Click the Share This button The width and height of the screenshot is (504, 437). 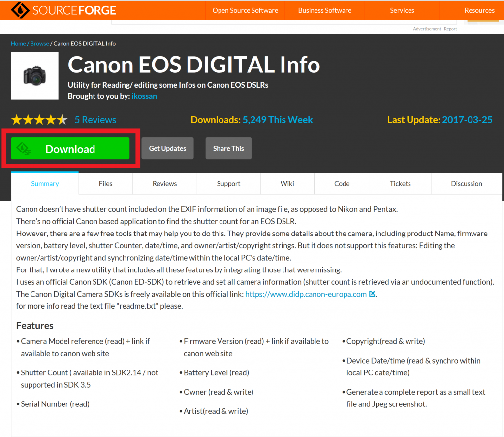point(228,148)
